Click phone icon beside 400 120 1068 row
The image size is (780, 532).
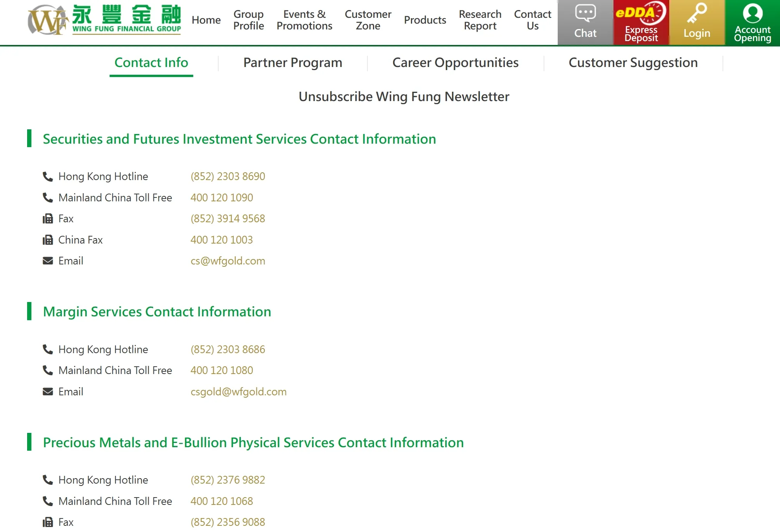tap(48, 501)
